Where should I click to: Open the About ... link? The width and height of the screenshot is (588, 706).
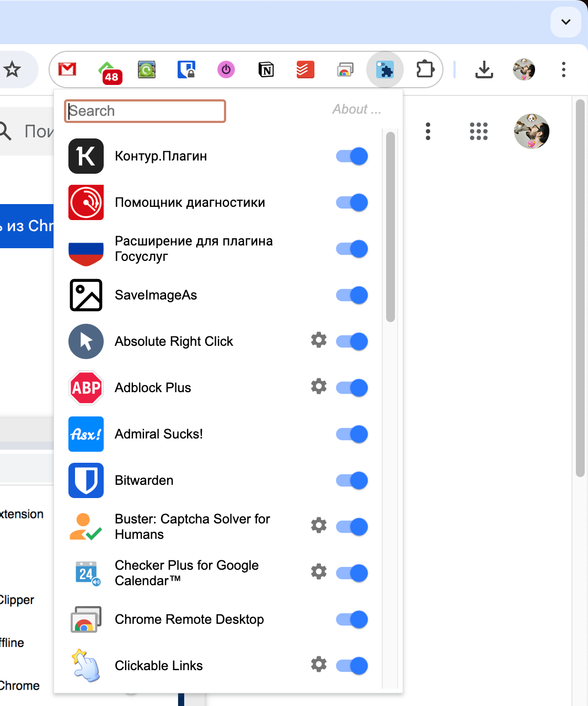click(x=356, y=109)
